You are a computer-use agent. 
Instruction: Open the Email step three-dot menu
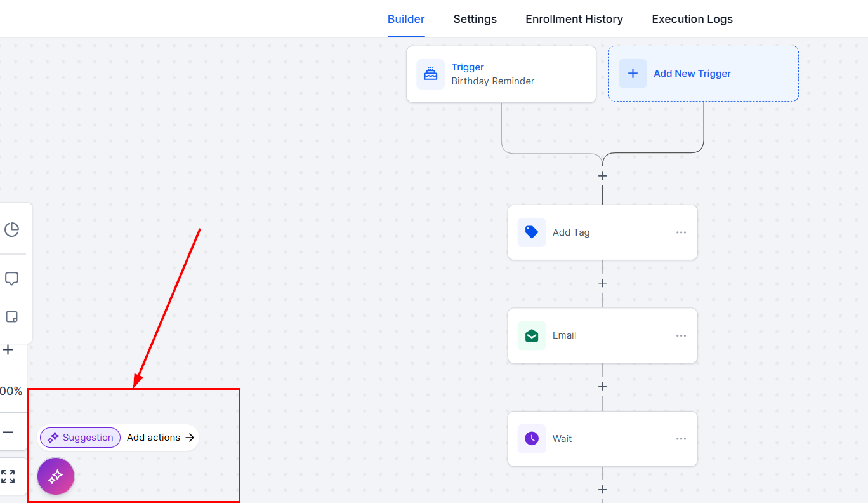click(681, 335)
